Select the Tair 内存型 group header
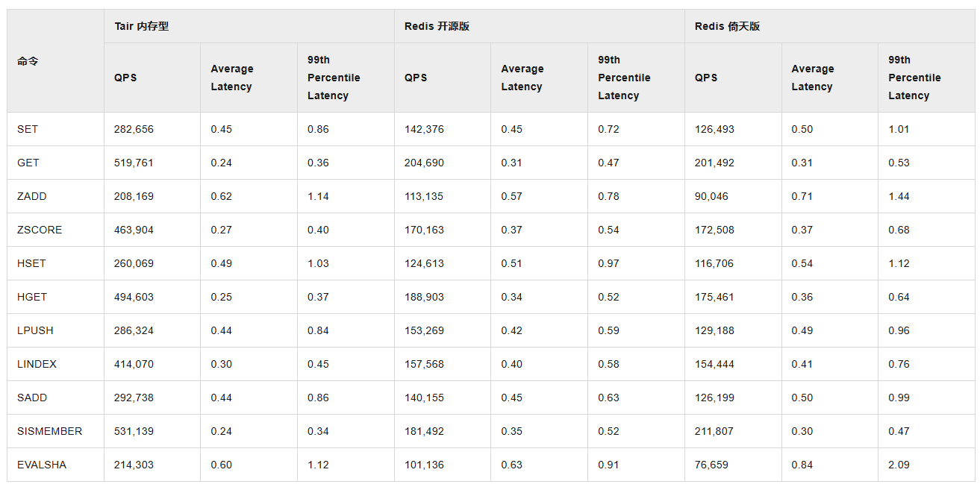This screenshot has width=980, height=487. [142, 26]
